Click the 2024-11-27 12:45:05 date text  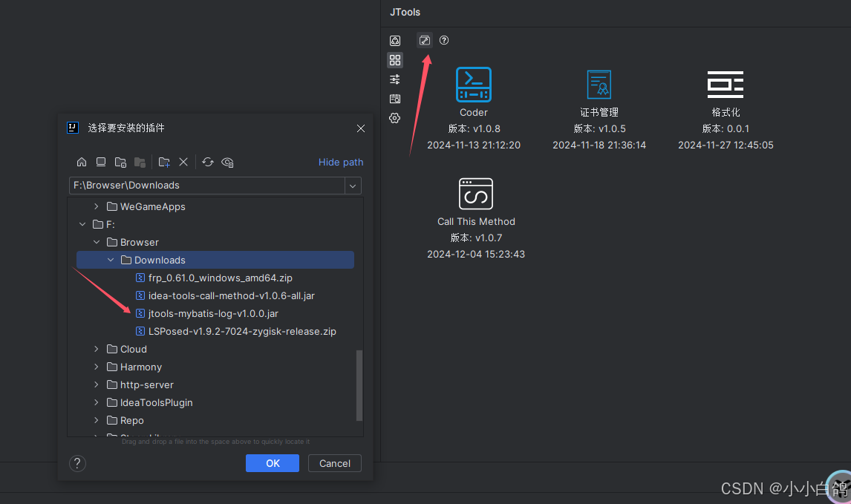[726, 145]
